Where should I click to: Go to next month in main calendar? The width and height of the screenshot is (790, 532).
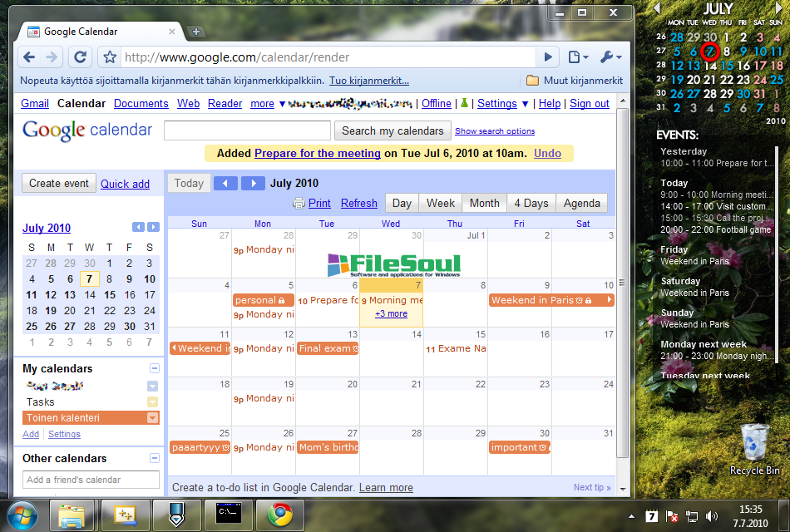[x=253, y=183]
